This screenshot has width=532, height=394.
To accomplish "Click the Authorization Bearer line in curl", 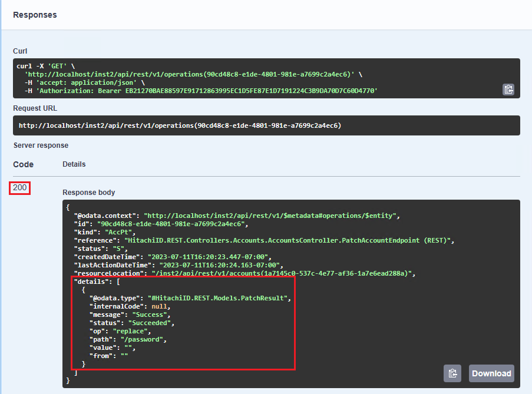I will [x=200, y=91].
